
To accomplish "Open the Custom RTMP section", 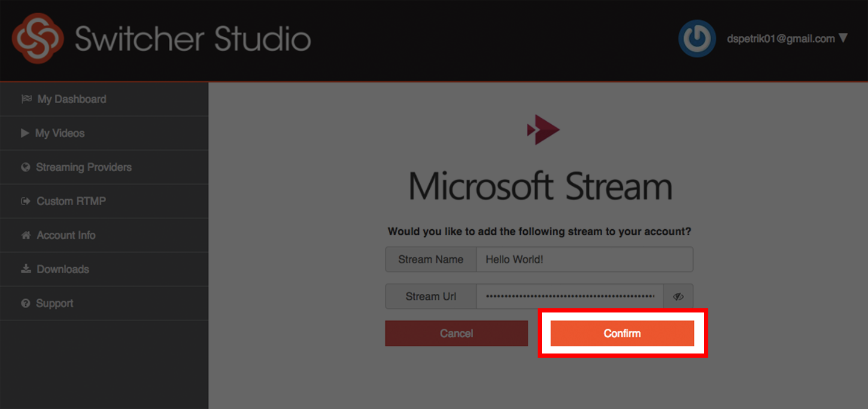I will point(104,201).
